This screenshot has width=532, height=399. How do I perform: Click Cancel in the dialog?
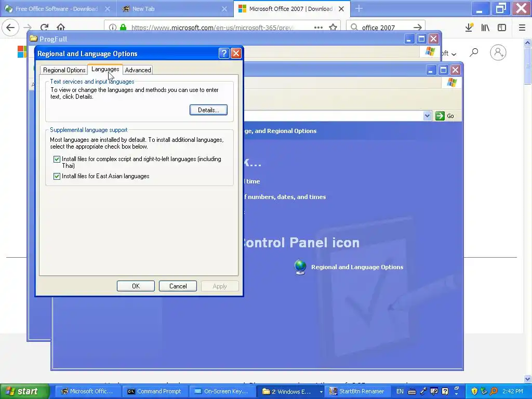[x=178, y=286]
